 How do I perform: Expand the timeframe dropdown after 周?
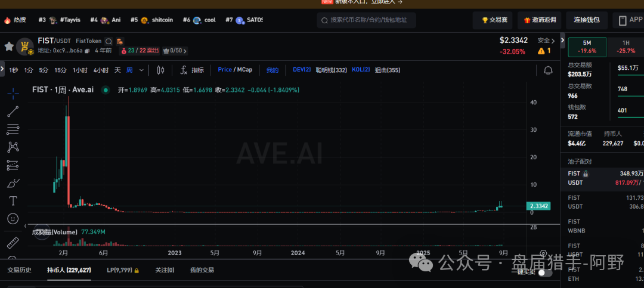point(141,70)
